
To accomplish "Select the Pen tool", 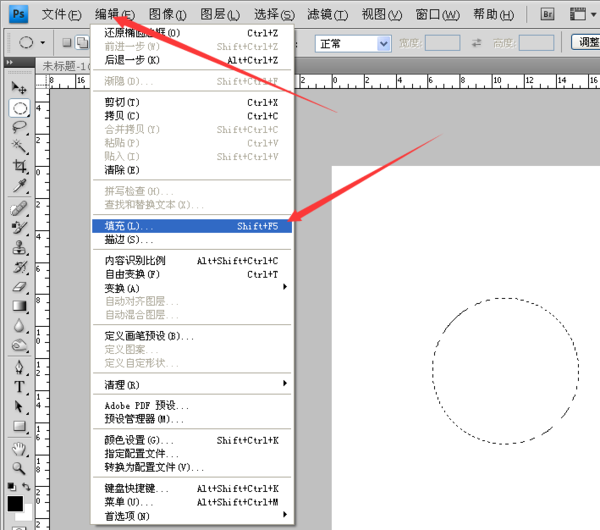I will [19, 367].
